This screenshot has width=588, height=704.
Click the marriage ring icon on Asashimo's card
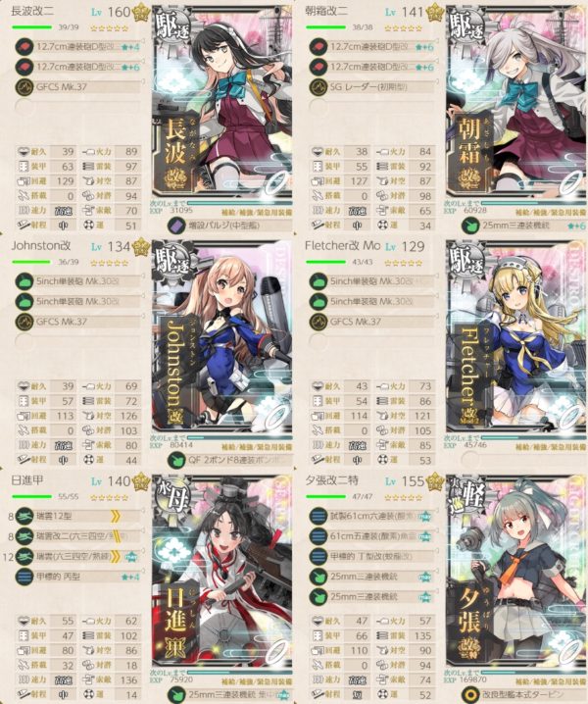[x=571, y=184]
